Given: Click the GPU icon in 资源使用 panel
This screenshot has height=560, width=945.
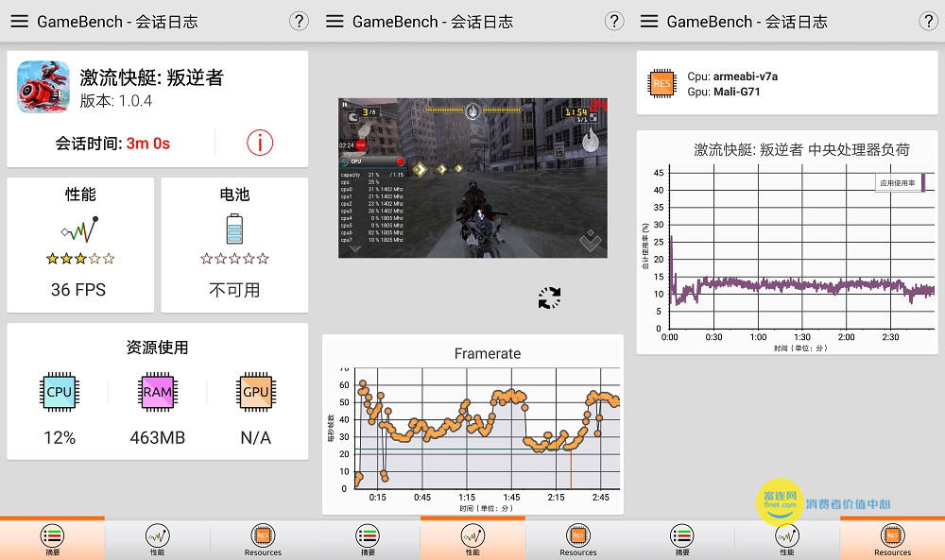Looking at the screenshot, I should [254, 391].
